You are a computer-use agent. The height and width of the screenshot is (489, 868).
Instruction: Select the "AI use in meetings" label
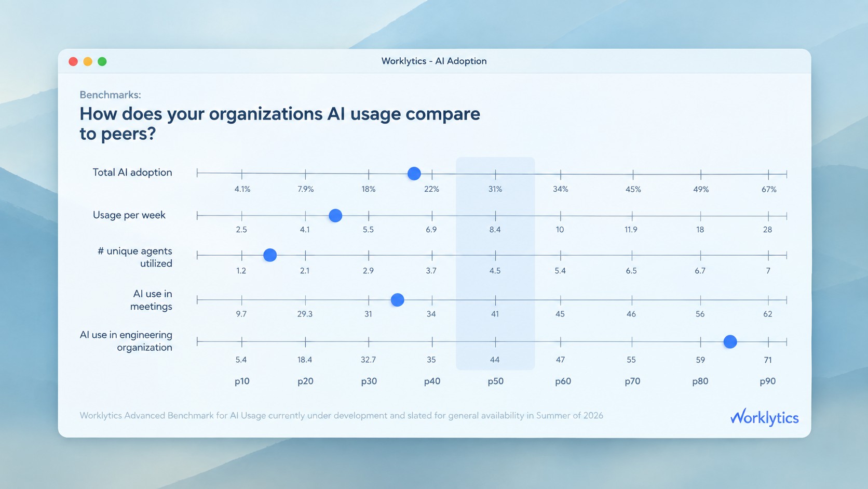[151, 300]
